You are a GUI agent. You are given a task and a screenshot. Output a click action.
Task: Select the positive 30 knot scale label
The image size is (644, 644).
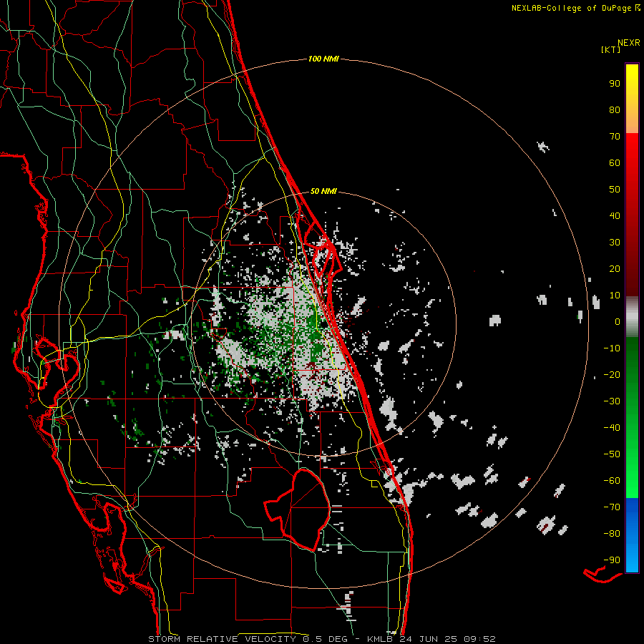pos(615,243)
